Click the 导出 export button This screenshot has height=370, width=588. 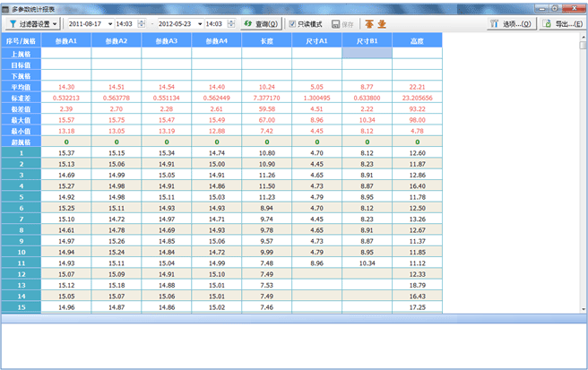[564, 23]
